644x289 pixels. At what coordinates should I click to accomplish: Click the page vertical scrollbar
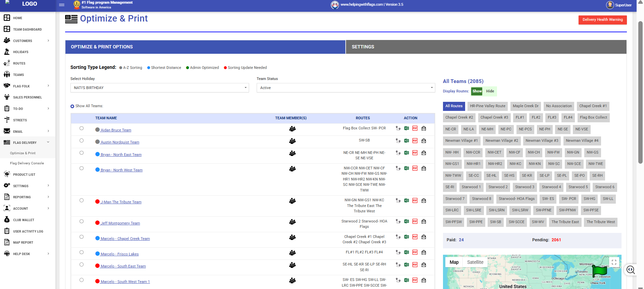[640, 92]
